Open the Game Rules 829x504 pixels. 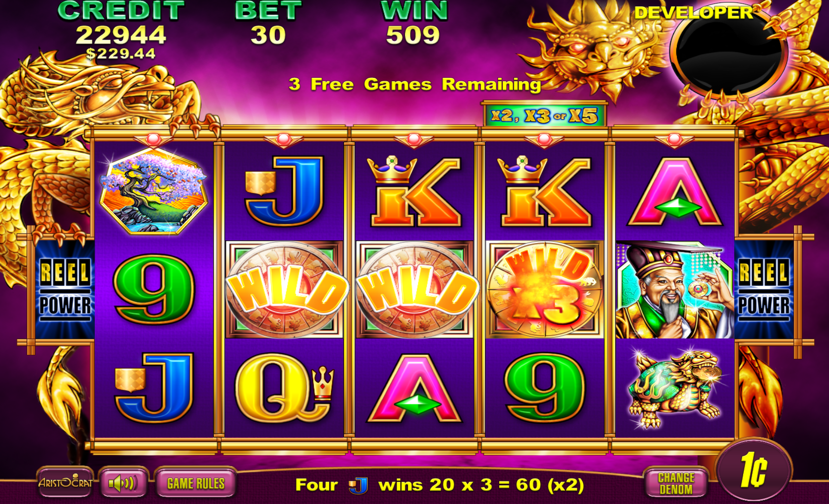tap(195, 483)
